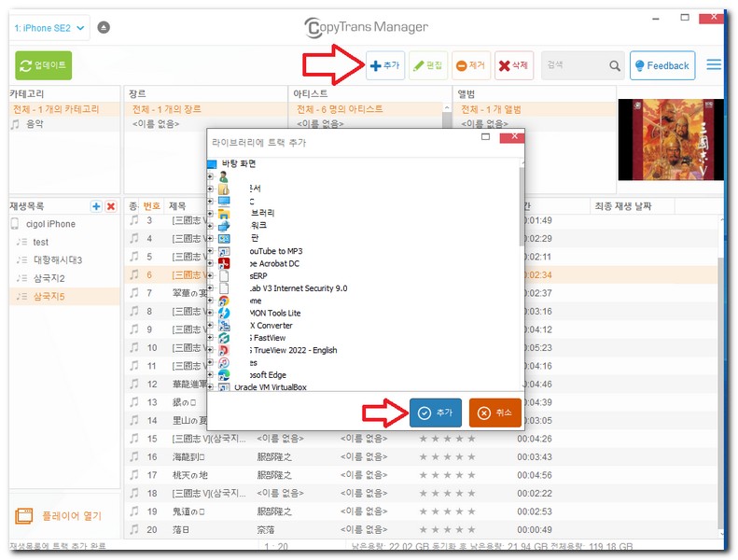Click the eject device icon
The width and height of the screenshot is (738, 560).
[104, 28]
